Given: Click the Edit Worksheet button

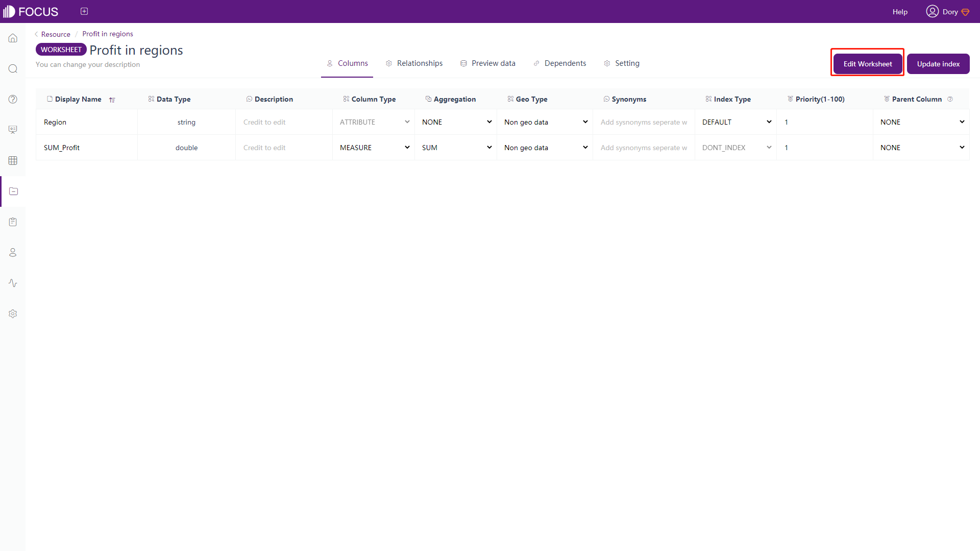Looking at the screenshot, I should [868, 64].
